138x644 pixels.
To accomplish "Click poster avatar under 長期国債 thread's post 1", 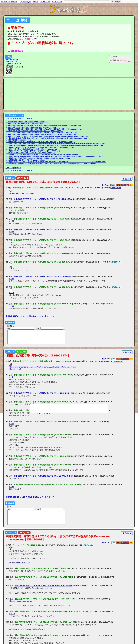I will tap(11, 190).
